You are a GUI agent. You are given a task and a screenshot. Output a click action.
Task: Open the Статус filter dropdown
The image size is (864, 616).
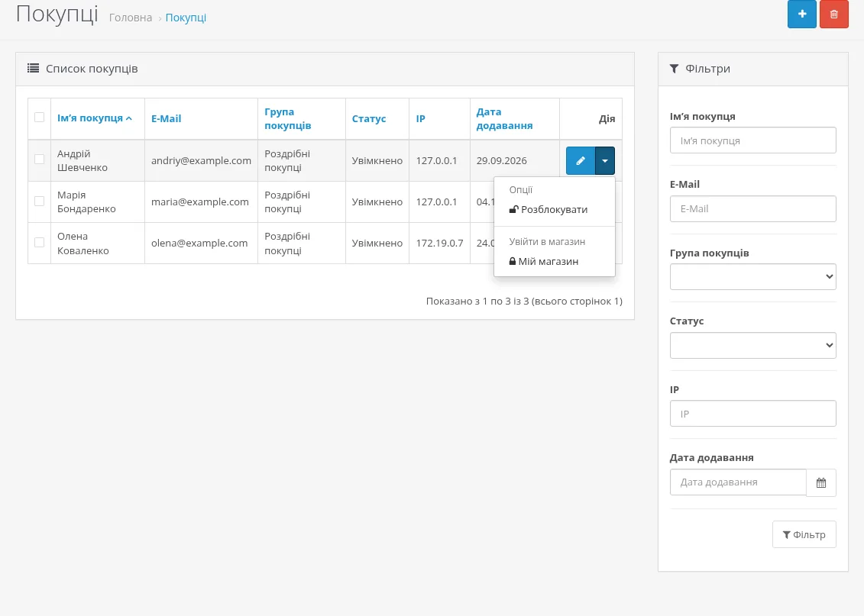(x=752, y=345)
